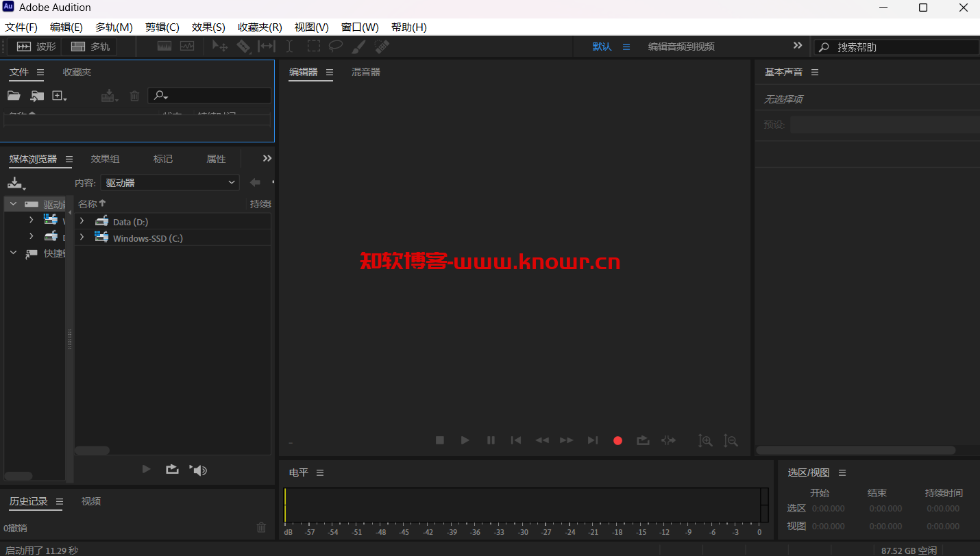Toggle Media Browser auto-play speaker icon
The image size is (980, 556).
click(x=198, y=470)
